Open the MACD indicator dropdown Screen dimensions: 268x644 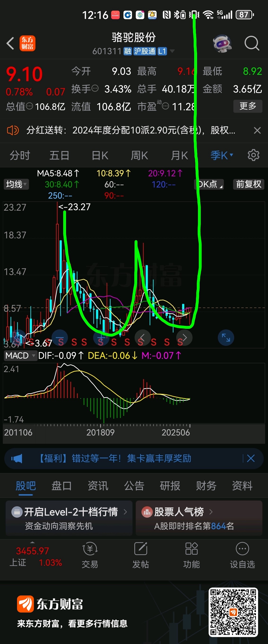20,355
